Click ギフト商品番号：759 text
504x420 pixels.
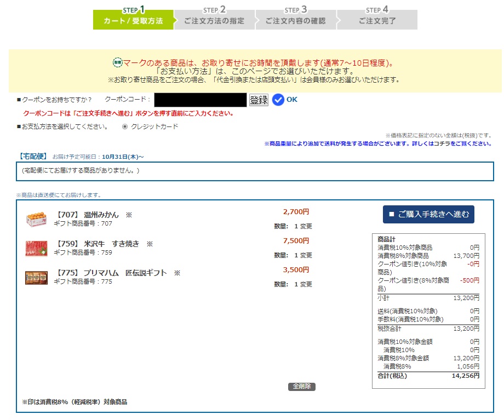(x=83, y=252)
